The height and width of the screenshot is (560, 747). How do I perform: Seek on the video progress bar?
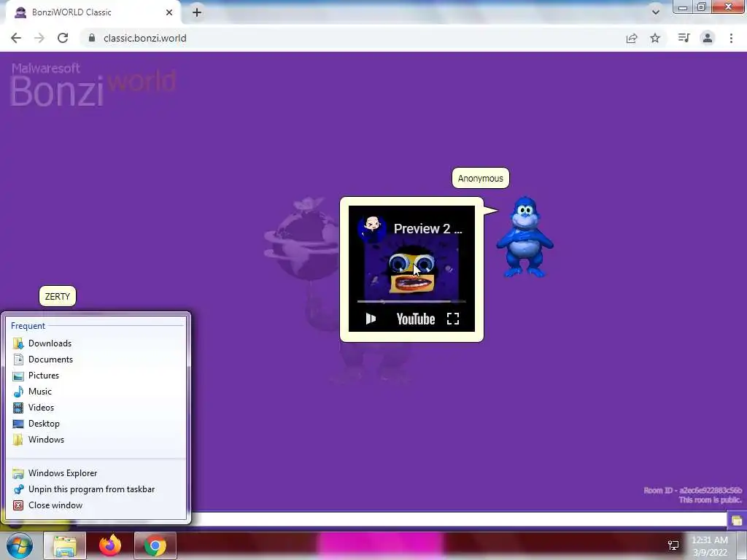pos(411,301)
